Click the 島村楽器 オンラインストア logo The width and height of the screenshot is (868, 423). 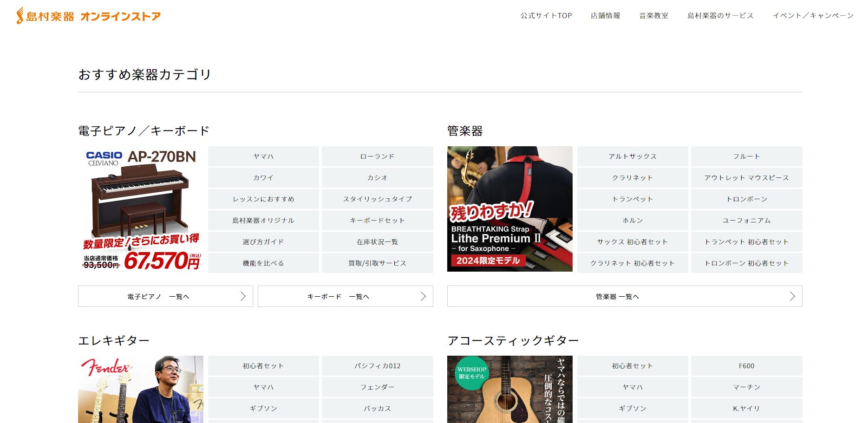point(89,16)
